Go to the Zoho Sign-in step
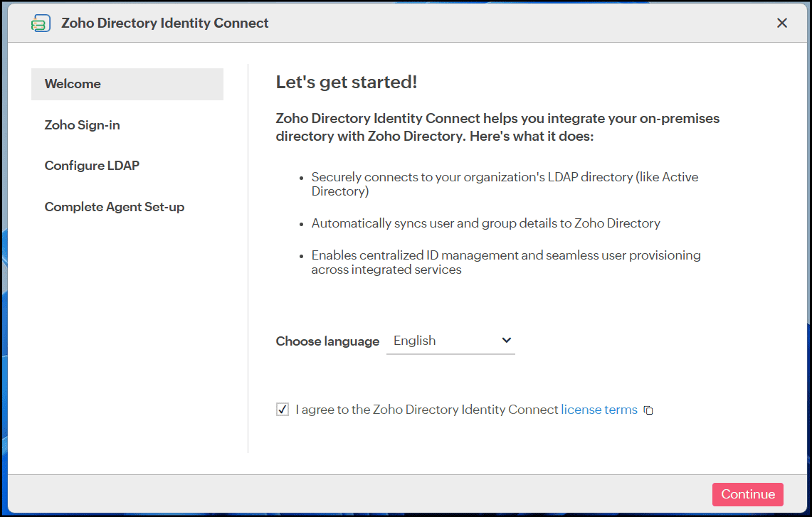Image resolution: width=812 pixels, height=517 pixels. point(83,125)
